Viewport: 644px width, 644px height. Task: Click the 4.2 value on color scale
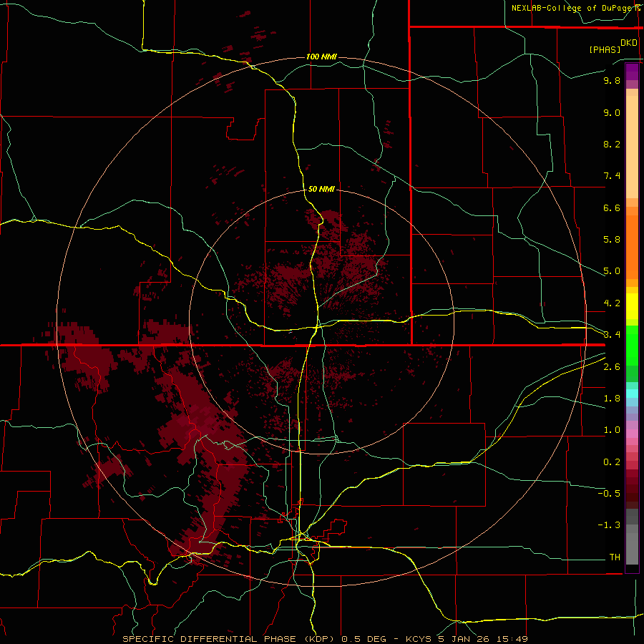612,303
